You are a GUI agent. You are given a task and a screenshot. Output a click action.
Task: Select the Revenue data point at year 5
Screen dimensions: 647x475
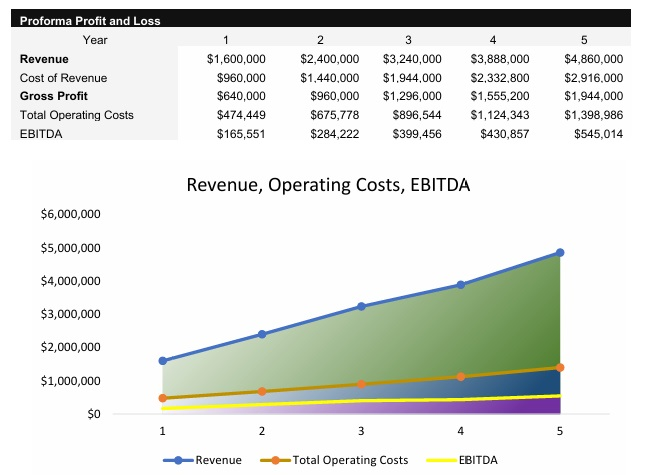click(x=560, y=253)
